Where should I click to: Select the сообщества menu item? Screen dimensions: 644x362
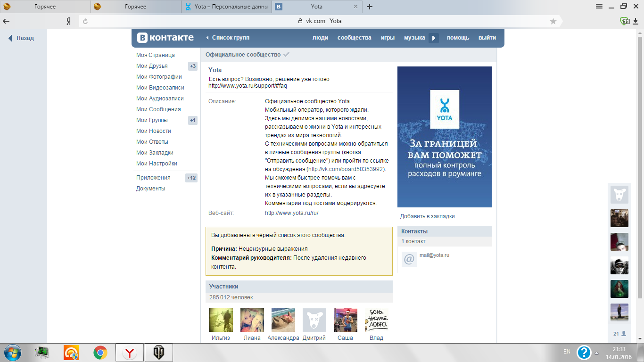[x=354, y=38]
